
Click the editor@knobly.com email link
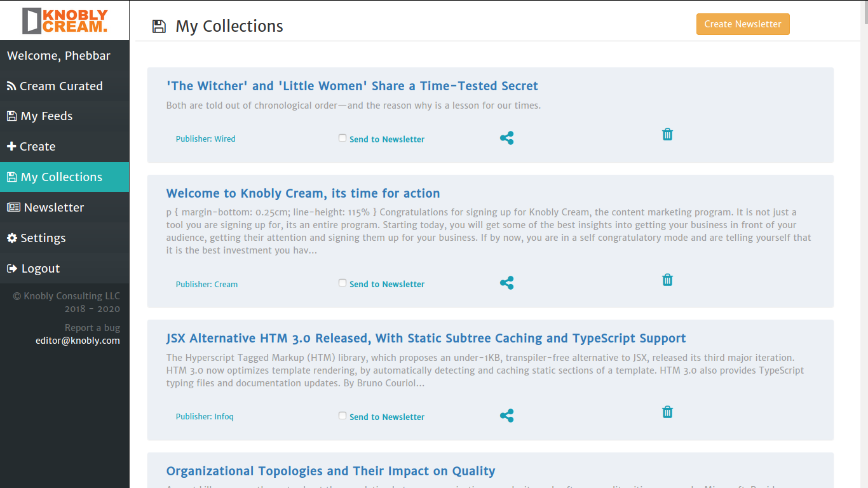[78, 341]
